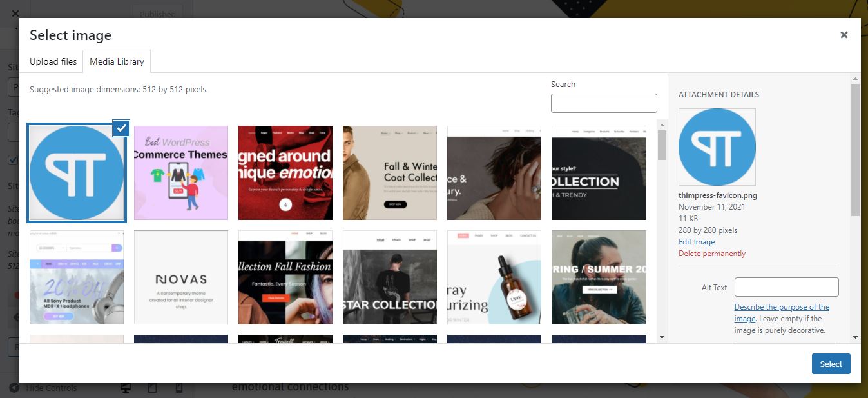Image resolution: width=868 pixels, height=398 pixels.
Task: Pick the Fall & Winter Coat Collection thumbnail
Action: (x=390, y=173)
